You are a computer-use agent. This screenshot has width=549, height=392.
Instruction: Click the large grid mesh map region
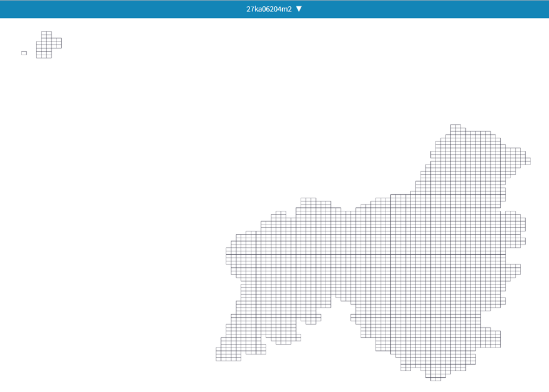373,252
